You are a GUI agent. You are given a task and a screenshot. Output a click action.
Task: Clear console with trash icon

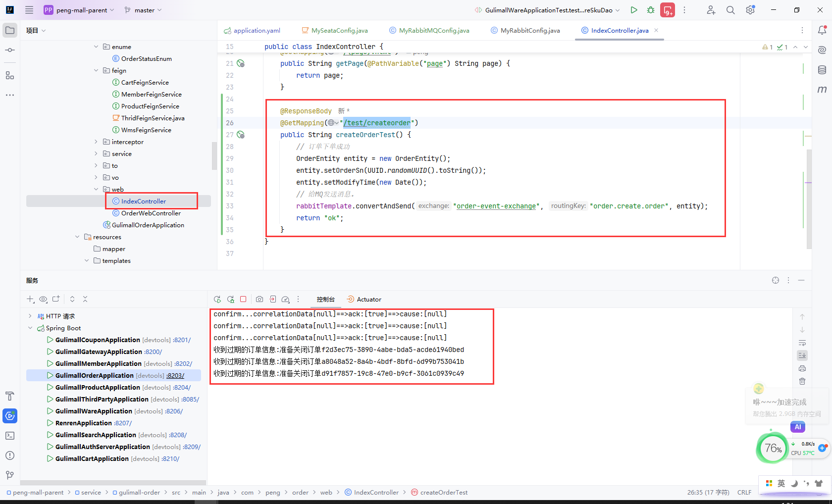coord(802,381)
